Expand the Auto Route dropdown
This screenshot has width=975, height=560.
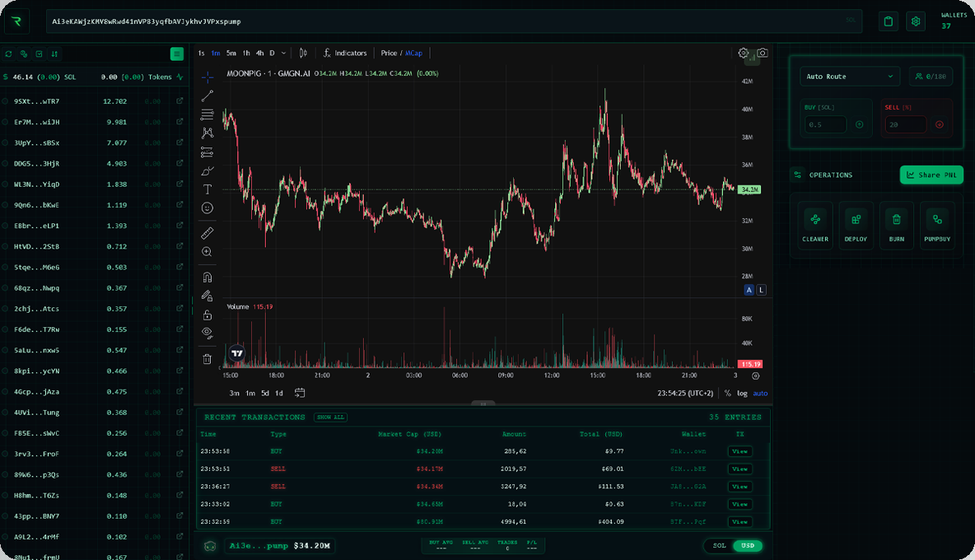pyautogui.click(x=849, y=77)
